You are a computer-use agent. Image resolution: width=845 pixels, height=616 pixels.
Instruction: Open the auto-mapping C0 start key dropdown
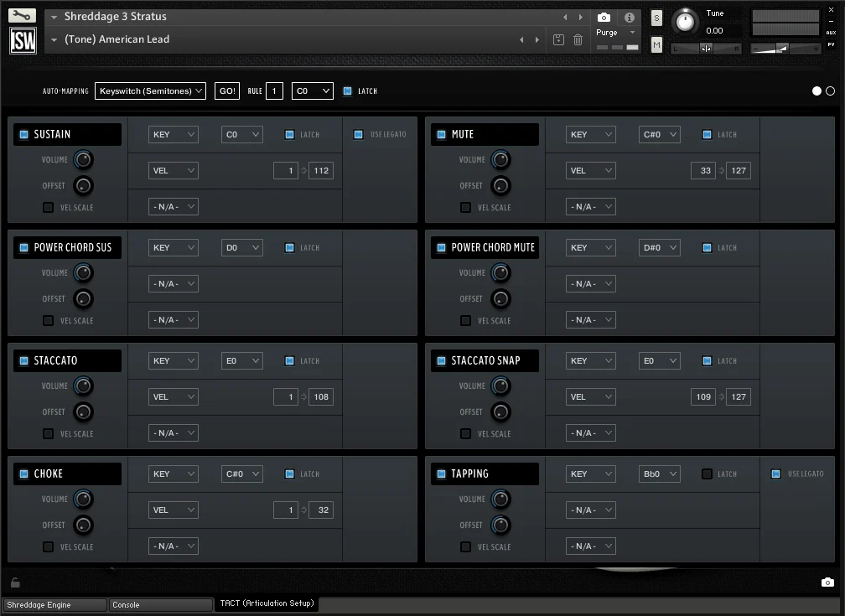313,91
